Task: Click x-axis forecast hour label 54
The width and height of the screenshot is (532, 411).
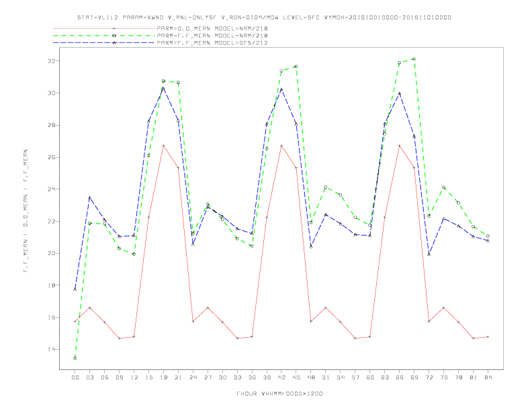Action: (341, 377)
